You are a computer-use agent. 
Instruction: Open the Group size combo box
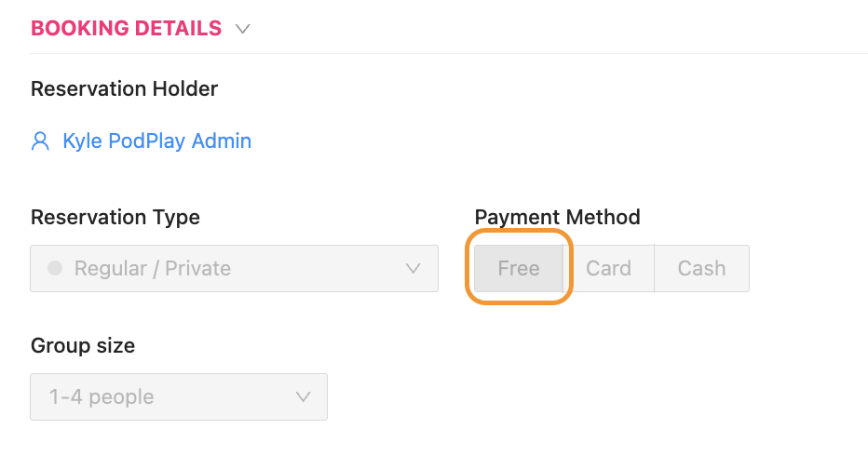179,396
